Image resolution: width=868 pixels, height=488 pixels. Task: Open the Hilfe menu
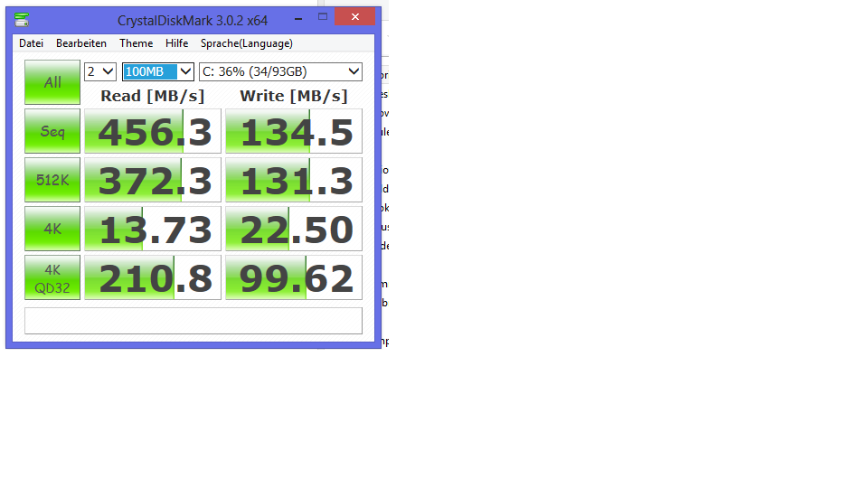click(176, 43)
